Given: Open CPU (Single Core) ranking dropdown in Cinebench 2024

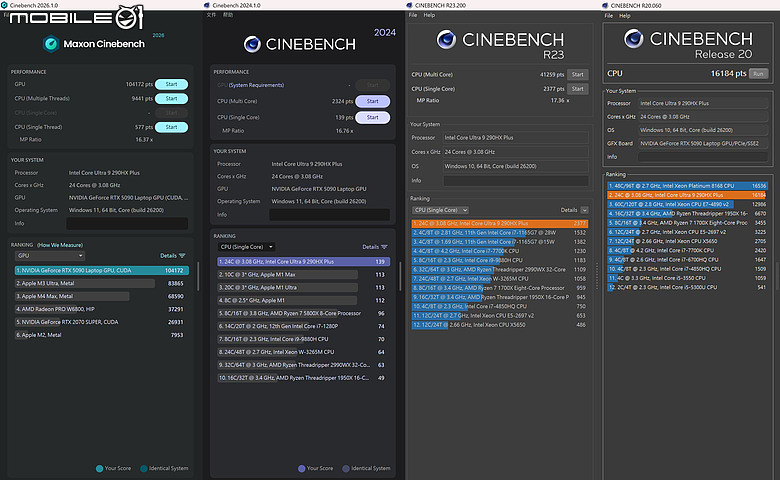Looking at the screenshot, I should 247,247.
